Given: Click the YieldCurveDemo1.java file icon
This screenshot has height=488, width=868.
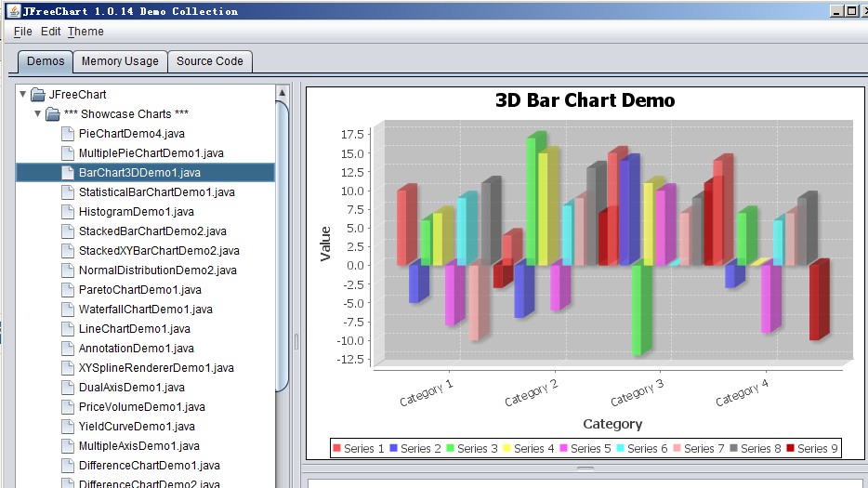Looking at the screenshot, I should pos(68,427).
